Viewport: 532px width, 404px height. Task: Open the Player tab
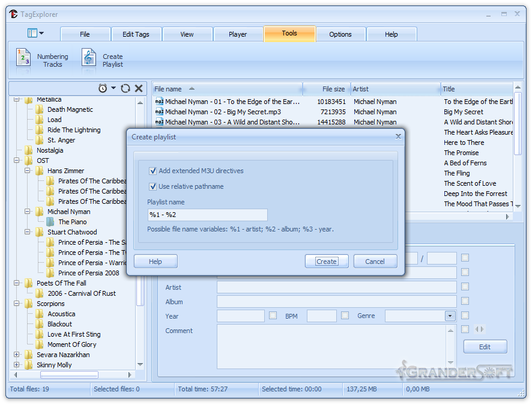point(238,34)
